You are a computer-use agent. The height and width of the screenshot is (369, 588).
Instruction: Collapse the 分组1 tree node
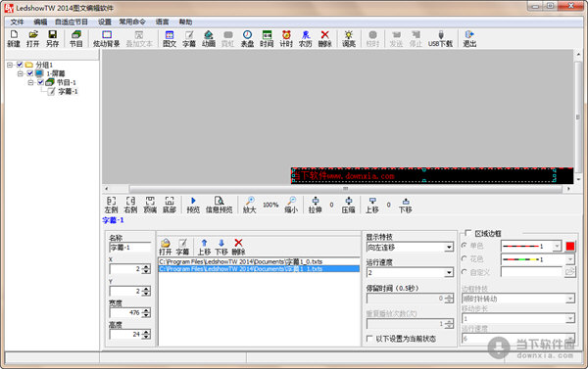(x=10, y=65)
